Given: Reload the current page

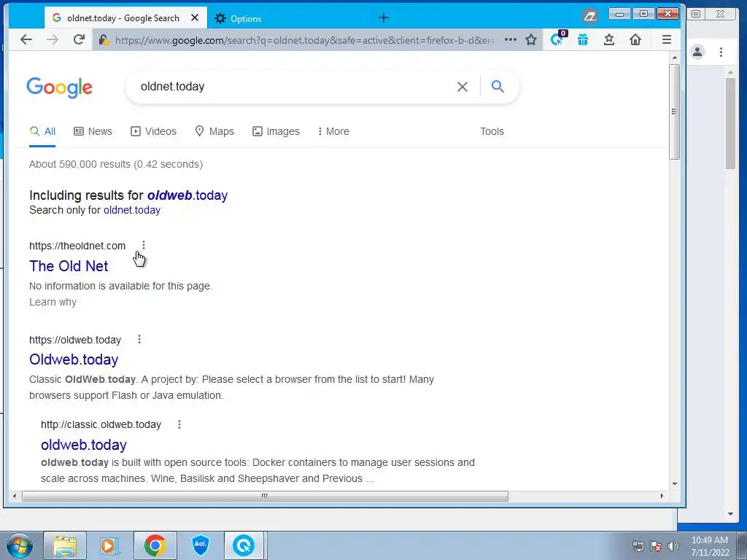Looking at the screenshot, I should tap(79, 39).
